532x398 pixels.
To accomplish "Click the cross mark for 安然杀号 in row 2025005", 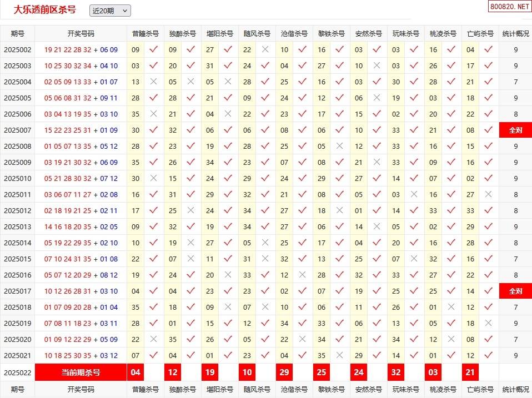I will point(377,98).
